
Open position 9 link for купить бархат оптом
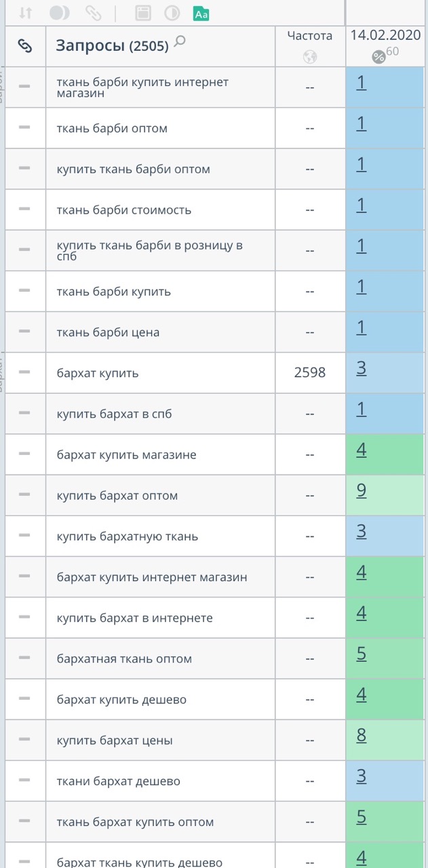(x=362, y=491)
